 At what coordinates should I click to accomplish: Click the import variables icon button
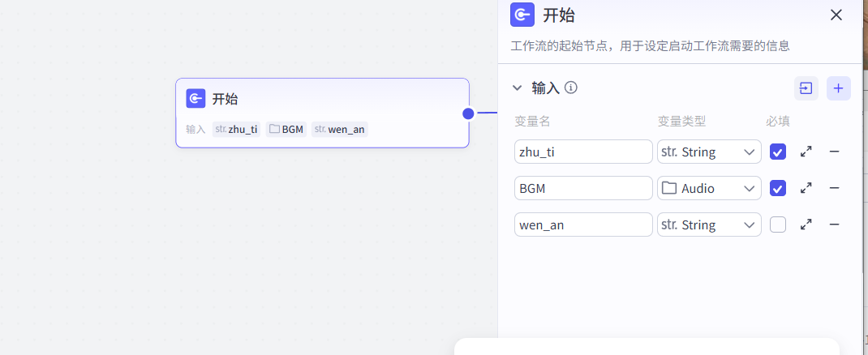(806, 88)
